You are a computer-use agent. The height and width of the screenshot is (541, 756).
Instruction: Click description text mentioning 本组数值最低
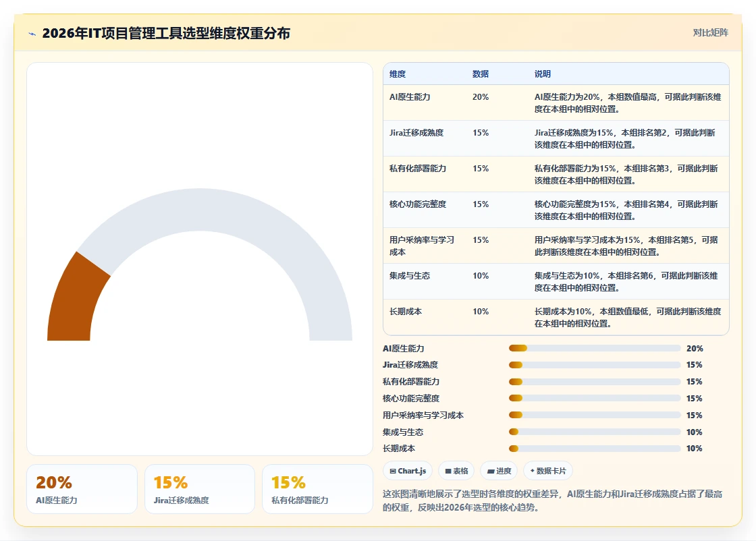pyautogui.click(x=628, y=318)
